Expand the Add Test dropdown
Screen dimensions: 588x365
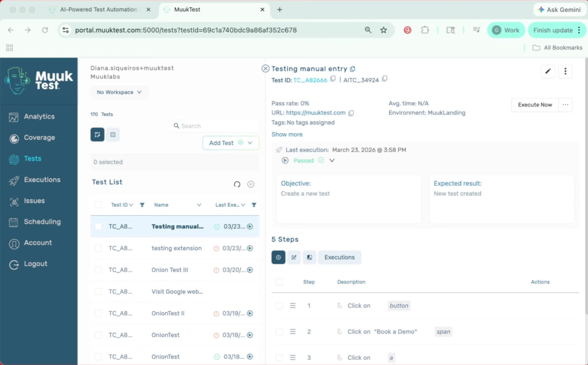[250, 143]
